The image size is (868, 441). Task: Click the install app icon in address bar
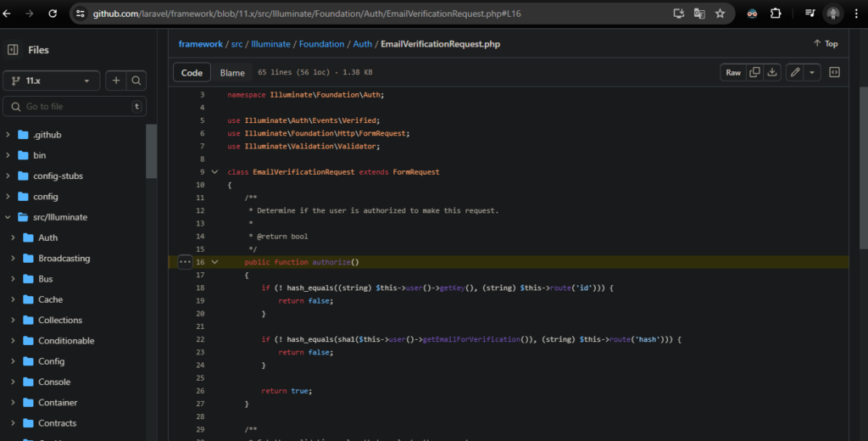(x=679, y=14)
